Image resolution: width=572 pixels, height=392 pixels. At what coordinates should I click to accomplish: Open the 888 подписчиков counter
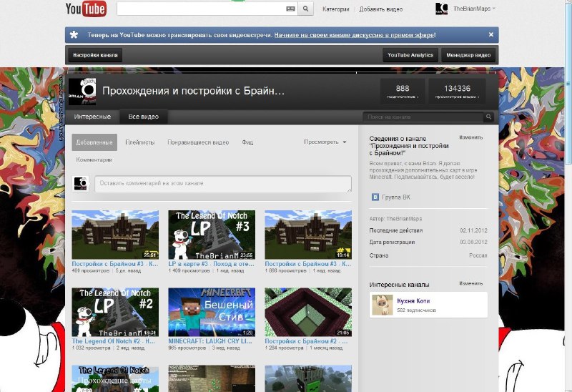tap(403, 91)
